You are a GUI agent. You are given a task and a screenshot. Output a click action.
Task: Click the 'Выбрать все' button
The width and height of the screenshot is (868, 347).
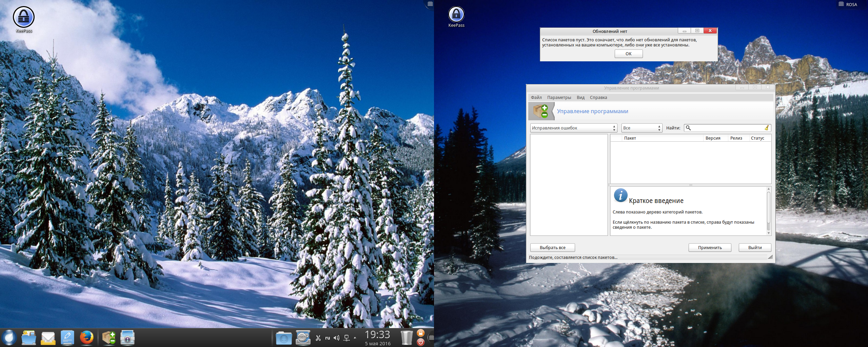point(553,248)
